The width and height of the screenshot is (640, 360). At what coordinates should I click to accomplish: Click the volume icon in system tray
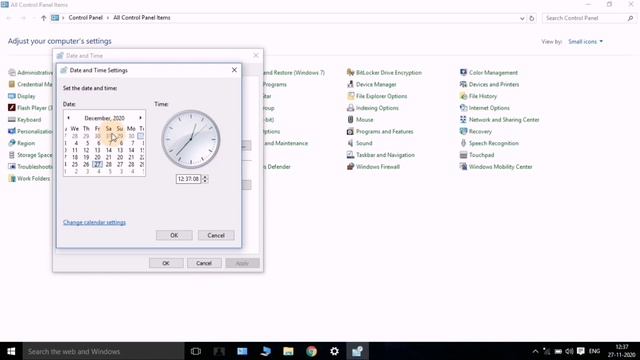click(x=569, y=351)
